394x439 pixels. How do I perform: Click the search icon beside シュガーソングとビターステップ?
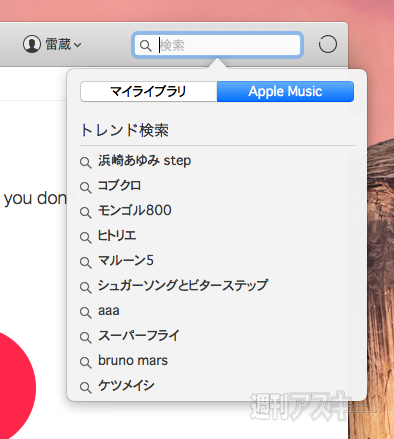86,287
